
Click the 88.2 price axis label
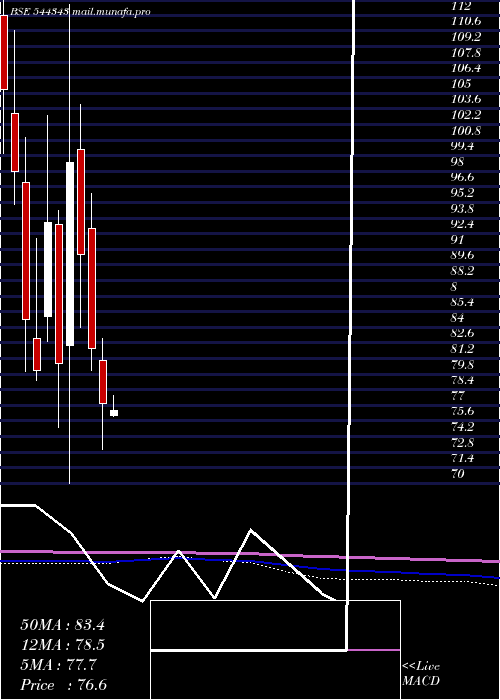pos(463,271)
